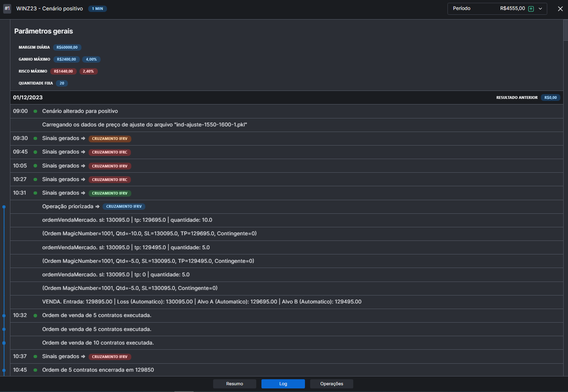Image resolution: width=568 pixels, height=392 pixels.
Task: Click the blue CRUZAMENTO IFRV badge after Operação priorizada
Action: click(124, 207)
